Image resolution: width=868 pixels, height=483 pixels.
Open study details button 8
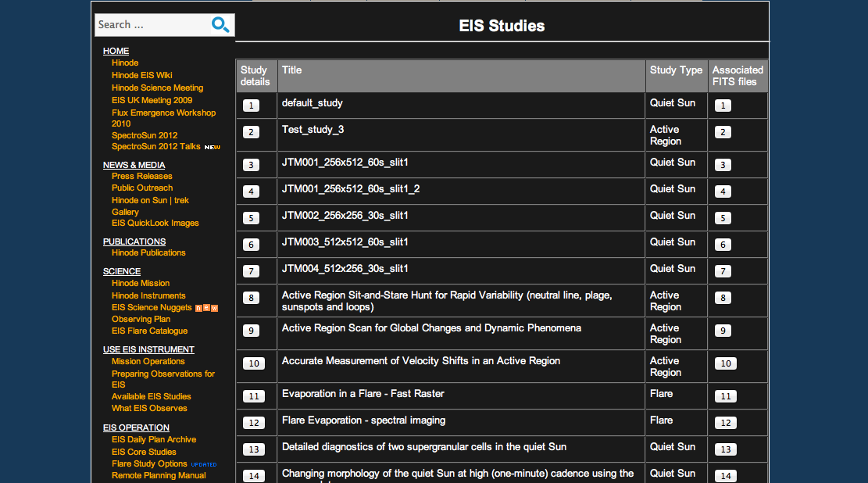[x=251, y=298]
